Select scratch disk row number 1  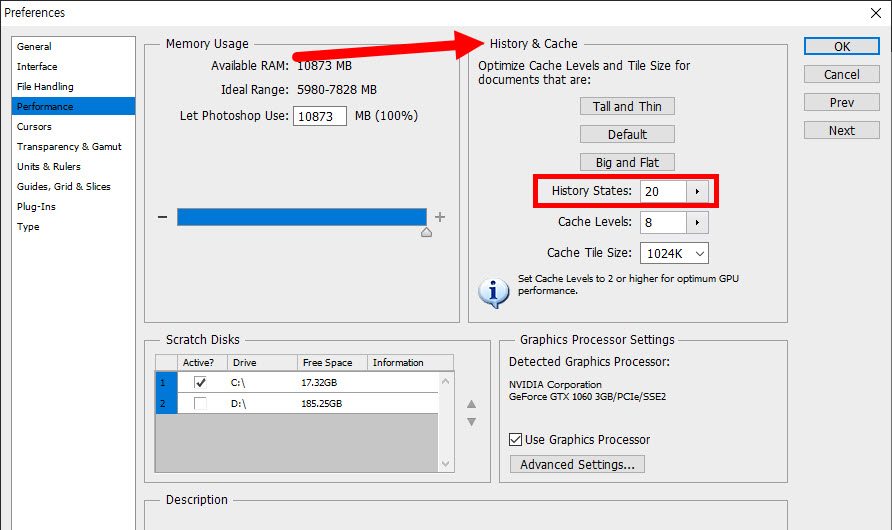[x=166, y=382]
